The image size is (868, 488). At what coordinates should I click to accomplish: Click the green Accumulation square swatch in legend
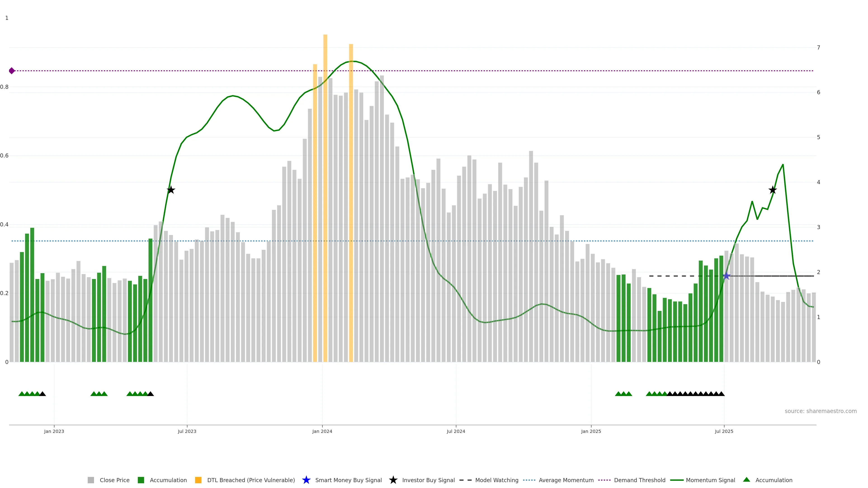click(141, 480)
